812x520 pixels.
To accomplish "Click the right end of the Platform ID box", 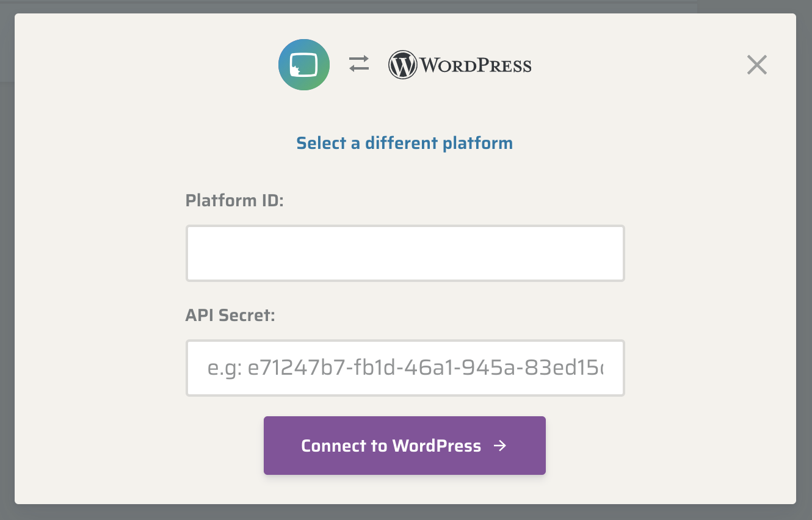I will tap(611, 253).
